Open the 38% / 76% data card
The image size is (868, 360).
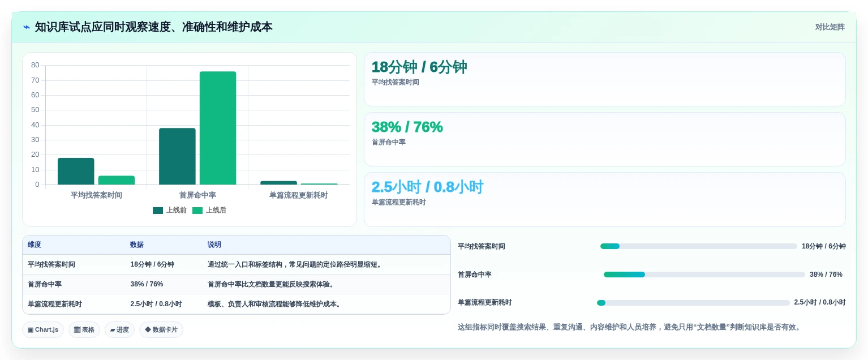coord(605,139)
